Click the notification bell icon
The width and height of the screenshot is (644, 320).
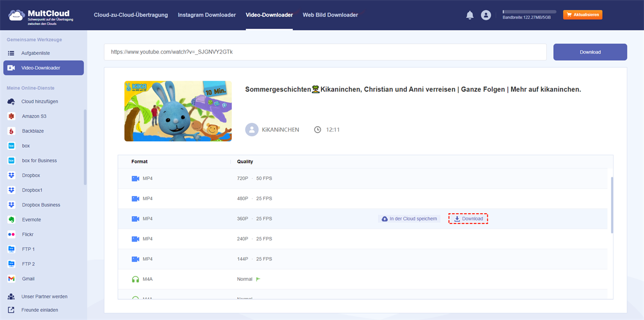[x=470, y=15]
